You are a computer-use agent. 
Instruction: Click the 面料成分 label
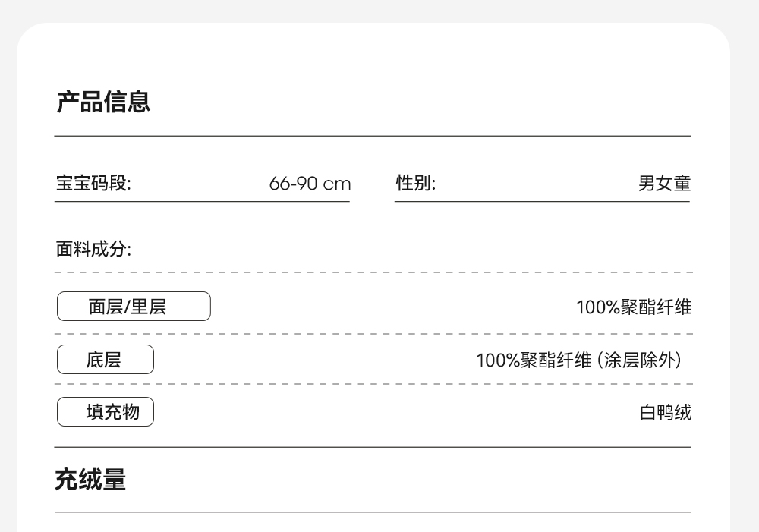point(93,249)
